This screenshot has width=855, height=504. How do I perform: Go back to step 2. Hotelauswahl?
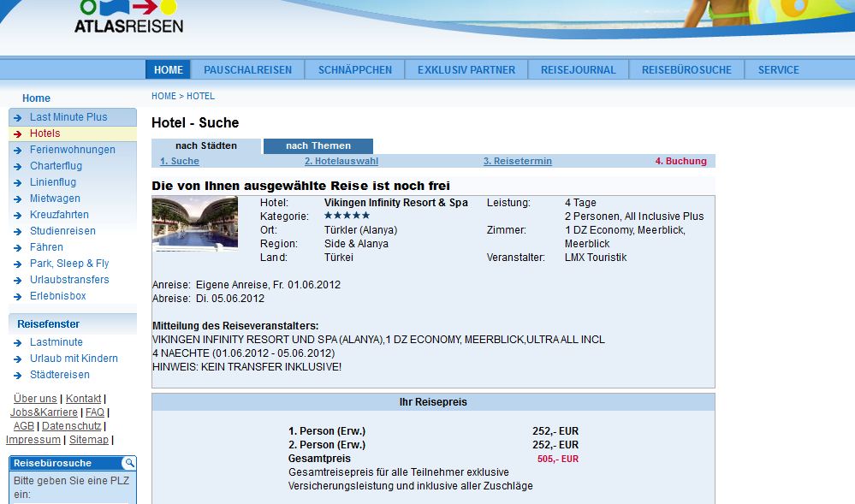point(341,161)
